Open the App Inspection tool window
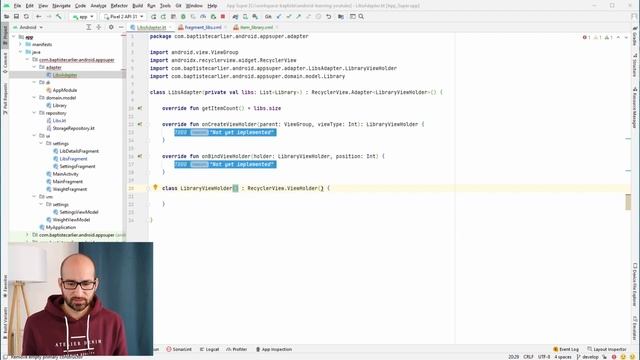640x360 pixels. pyautogui.click(x=273, y=349)
